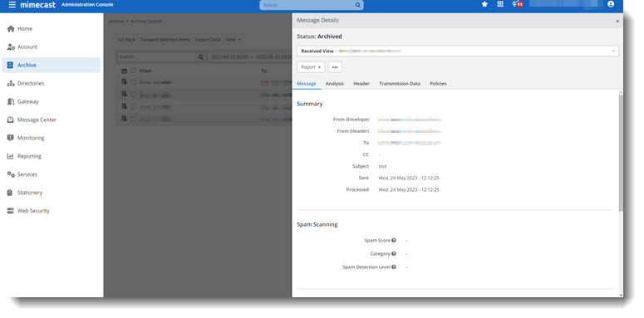Click the Export Data button
The height and width of the screenshot is (318, 644).
click(x=208, y=40)
